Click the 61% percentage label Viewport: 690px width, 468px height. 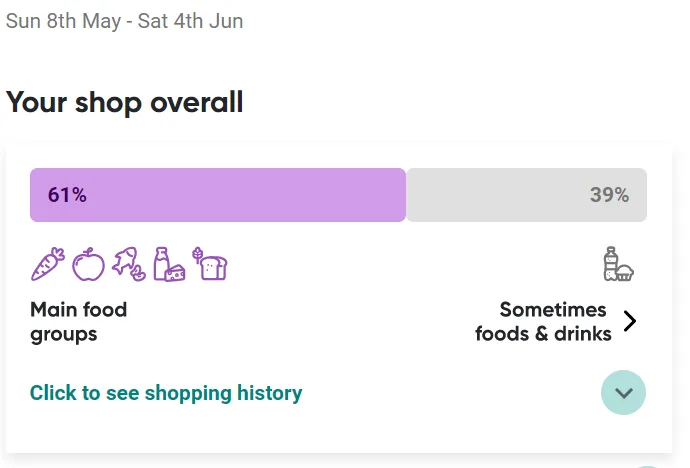67,195
